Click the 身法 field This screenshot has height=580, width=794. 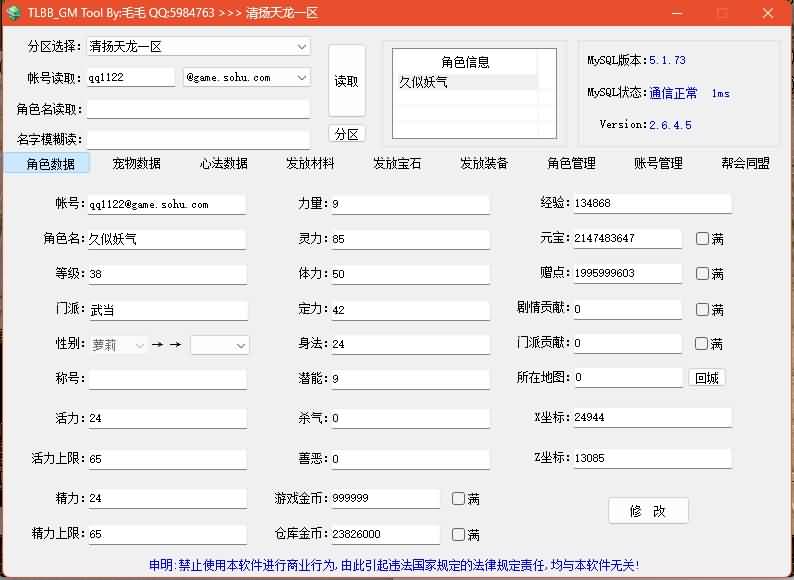click(410, 344)
